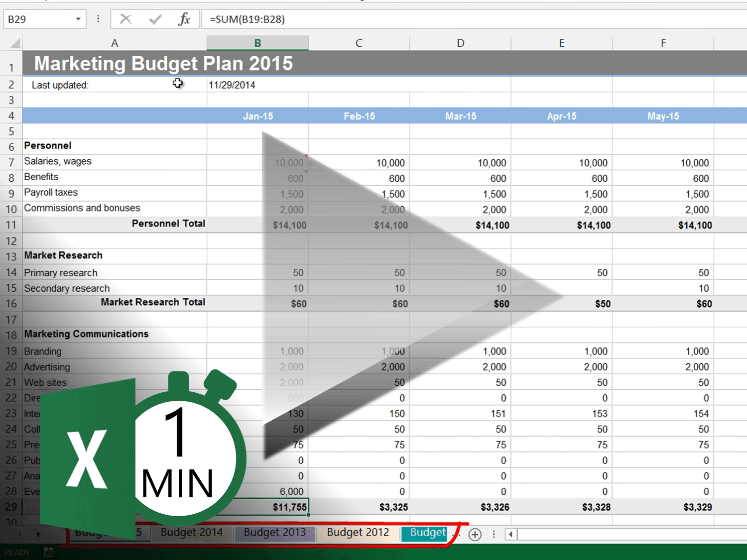The height and width of the screenshot is (560, 747).
Task: Select the 151 value in the Mar-15 column
Action: 461,413
